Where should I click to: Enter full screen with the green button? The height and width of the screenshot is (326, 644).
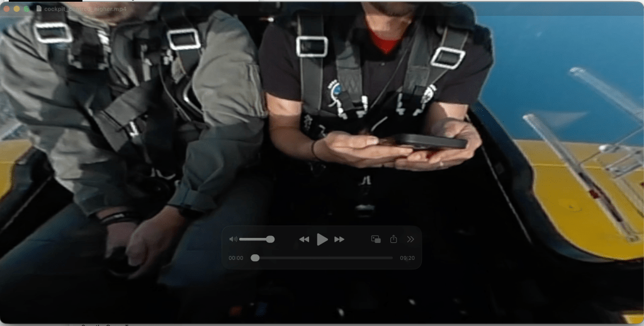[x=27, y=9]
